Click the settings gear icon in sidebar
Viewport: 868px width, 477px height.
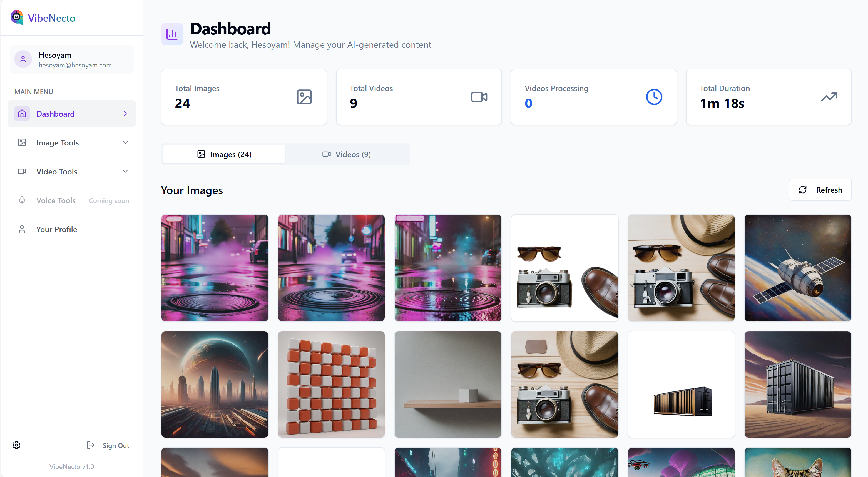16,445
